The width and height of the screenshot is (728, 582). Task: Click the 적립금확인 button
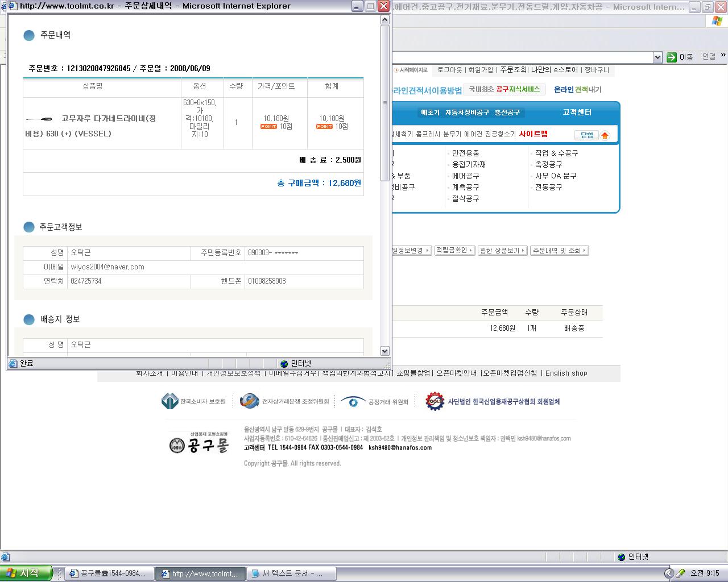[x=454, y=251]
